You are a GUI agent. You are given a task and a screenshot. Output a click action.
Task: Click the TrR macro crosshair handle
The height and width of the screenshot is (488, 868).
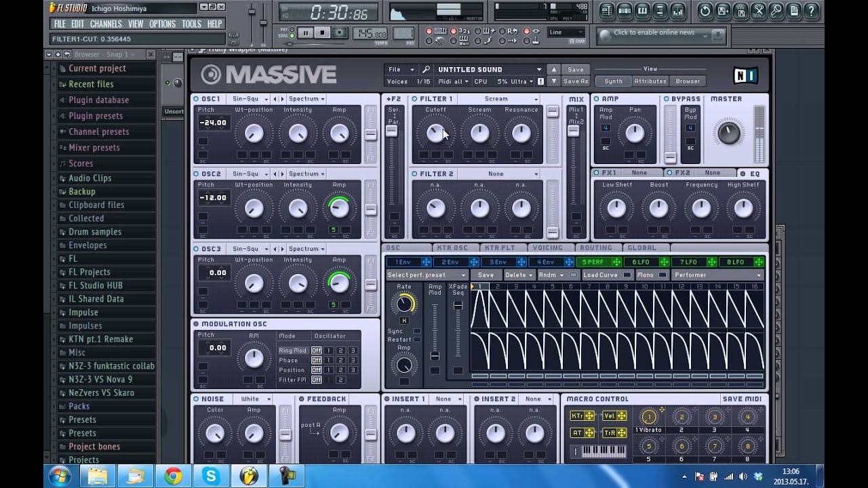[x=621, y=432]
